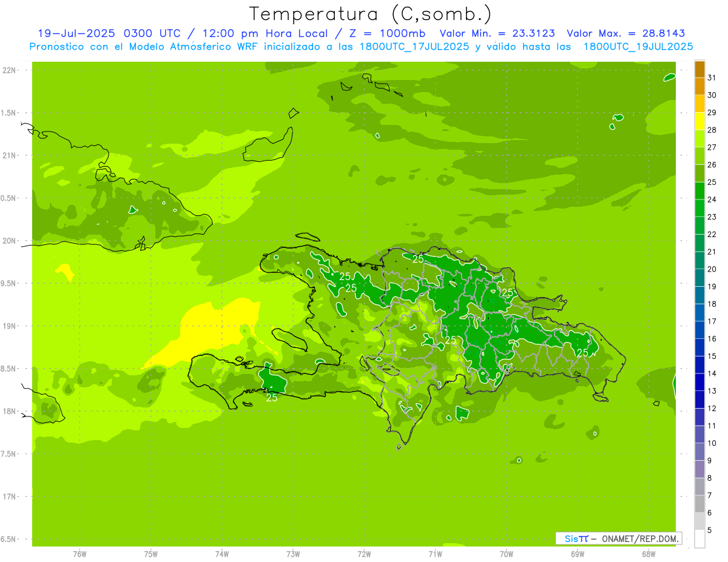The image size is (728, 562).
Task: Click colorbar label '18'
Action: [x=712, y=304]
